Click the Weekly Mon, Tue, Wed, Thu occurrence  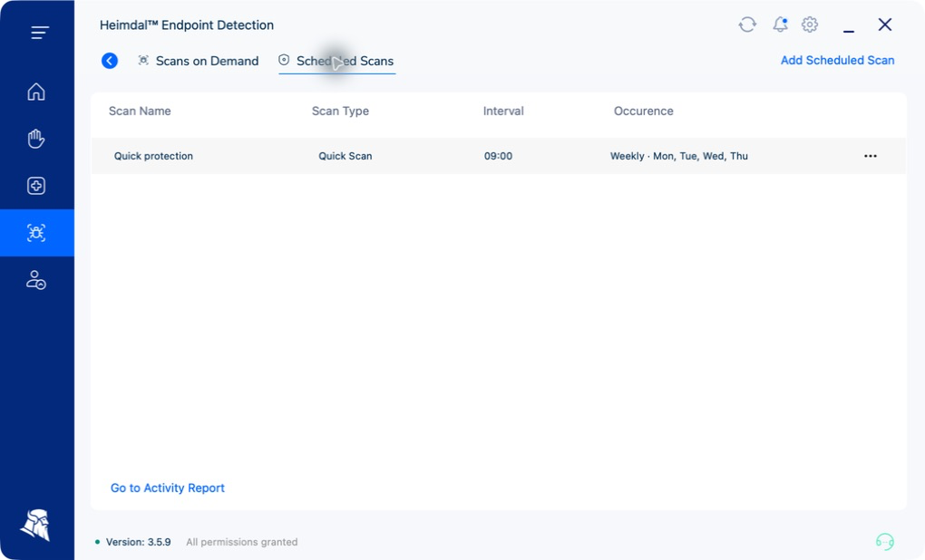[679, 156]
